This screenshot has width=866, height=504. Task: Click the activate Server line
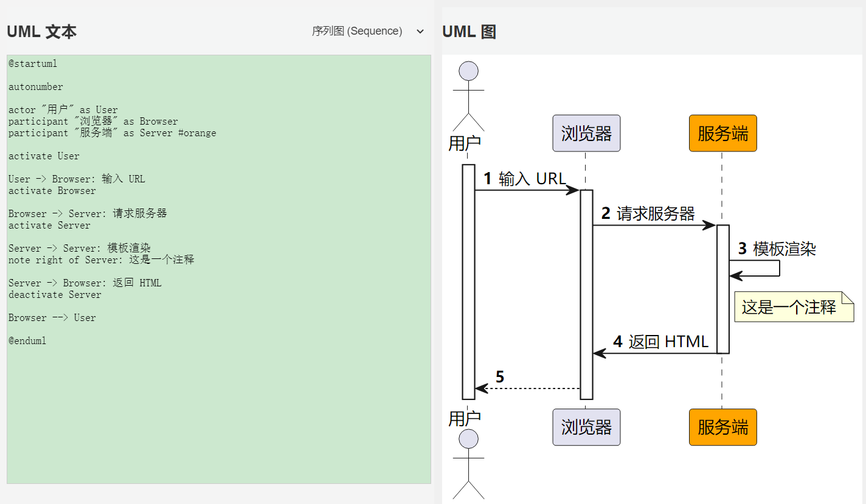click(x=49, y=226)
